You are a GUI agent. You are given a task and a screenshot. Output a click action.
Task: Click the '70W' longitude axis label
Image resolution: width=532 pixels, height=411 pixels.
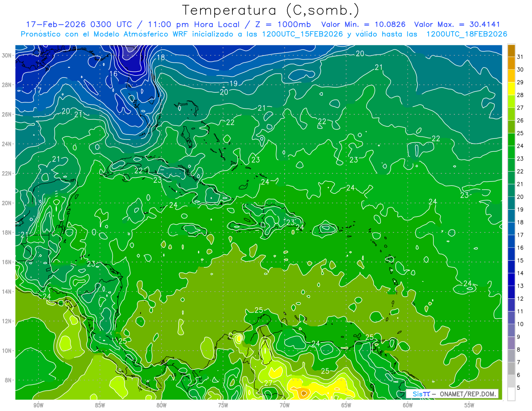[x=285, y=405]
